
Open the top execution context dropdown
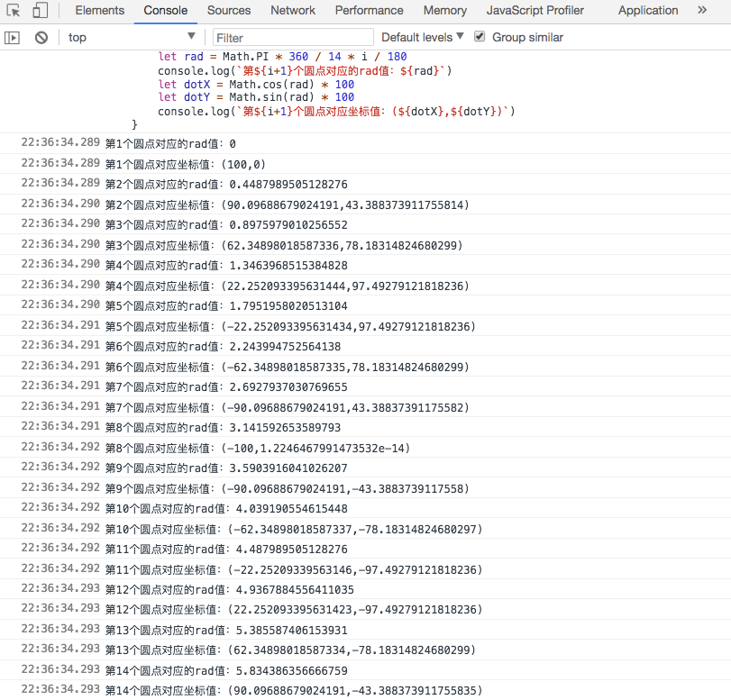pos(132,37)
